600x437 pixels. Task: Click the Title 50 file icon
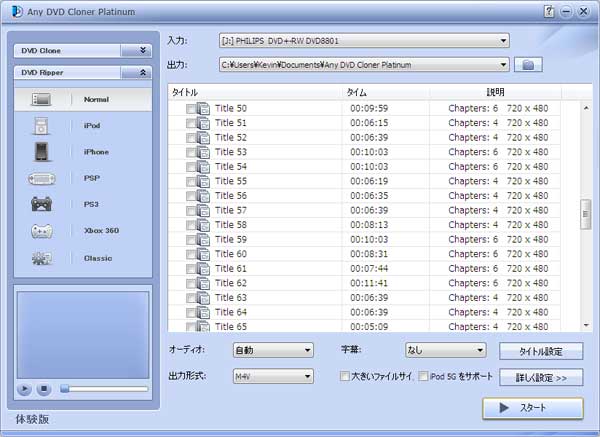coord(204,109)
